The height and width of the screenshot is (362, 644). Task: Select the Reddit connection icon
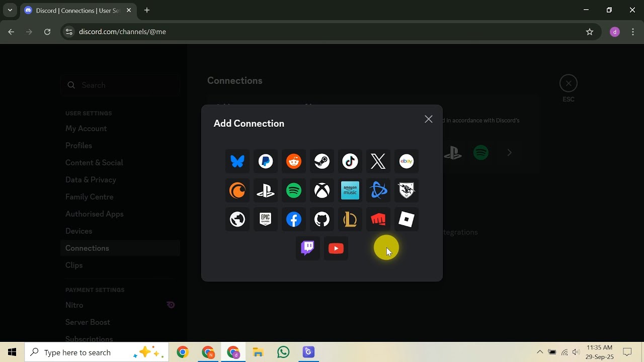tap(294, 161)
